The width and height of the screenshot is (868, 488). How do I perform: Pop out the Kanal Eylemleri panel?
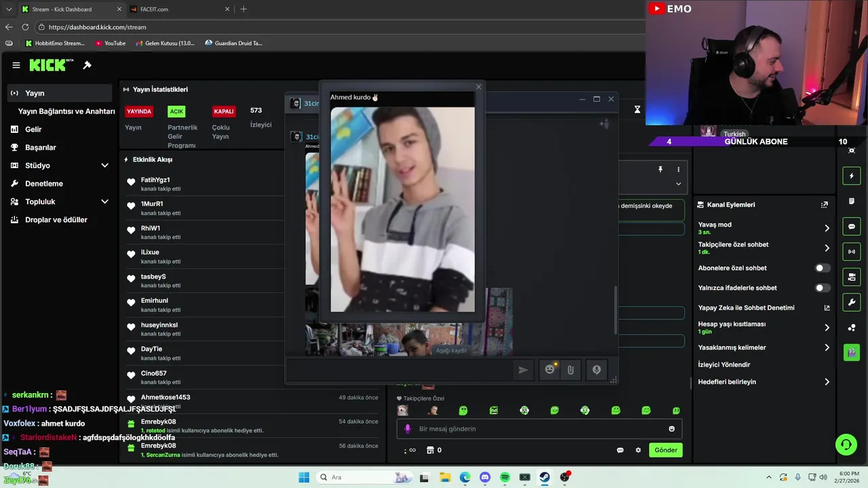825,205
